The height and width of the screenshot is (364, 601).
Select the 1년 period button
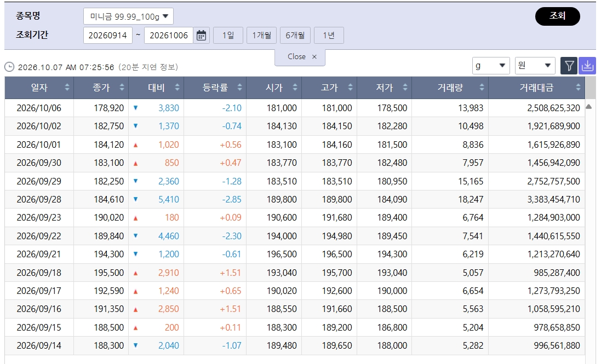(x=329, y=36)
